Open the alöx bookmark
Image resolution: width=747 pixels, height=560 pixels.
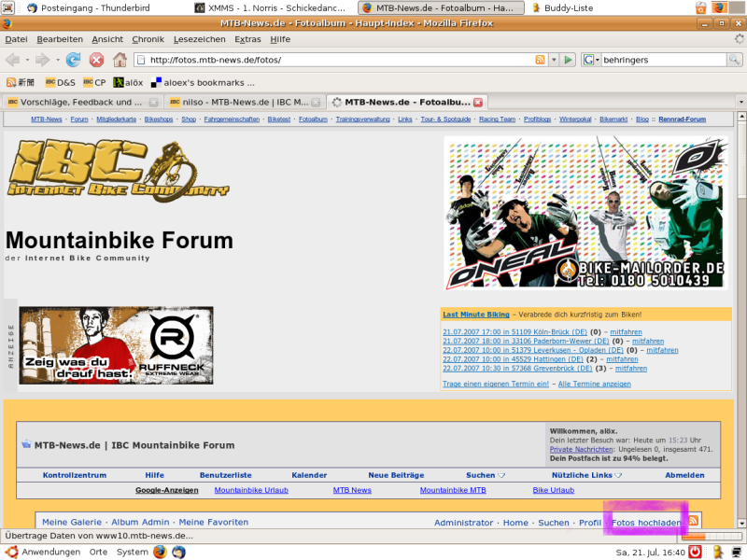click(x=128, y=83)
